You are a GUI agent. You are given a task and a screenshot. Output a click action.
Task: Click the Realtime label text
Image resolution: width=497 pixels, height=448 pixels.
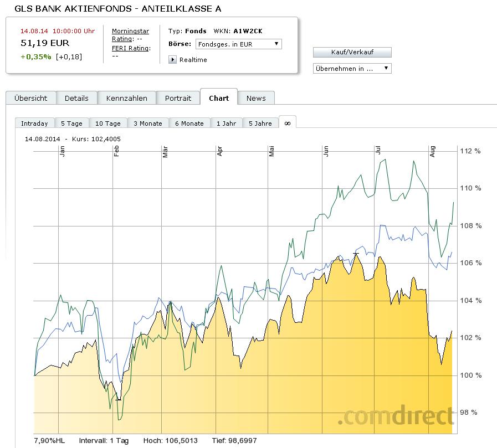pos(193,60)
